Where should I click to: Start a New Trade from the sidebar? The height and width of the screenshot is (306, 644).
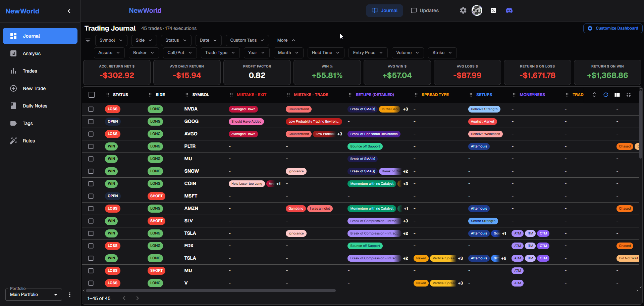pos(34,88)
